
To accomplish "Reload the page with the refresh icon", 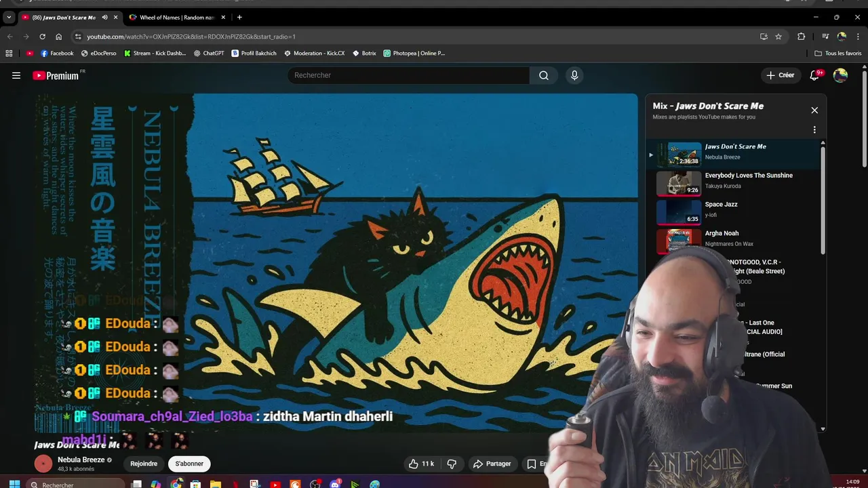I will point(42,37).
